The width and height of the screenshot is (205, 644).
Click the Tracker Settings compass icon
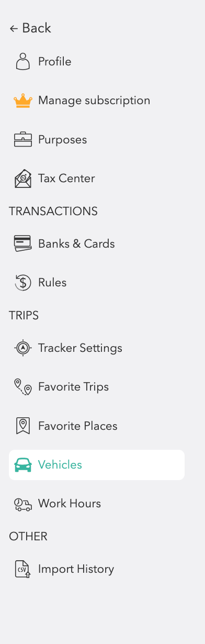click(22, 348)
